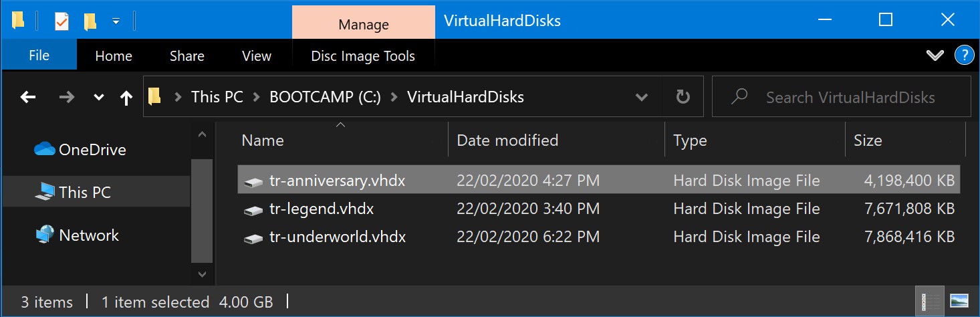Open the Recent locations dropdown arrow

pyautogui.click(x=99, y=98)
